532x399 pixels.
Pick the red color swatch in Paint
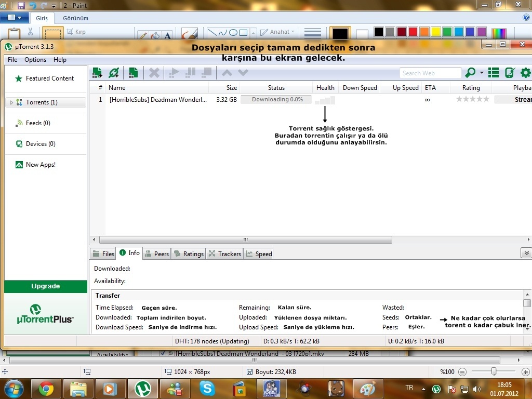pyautogui.click(x=413, y=32)
